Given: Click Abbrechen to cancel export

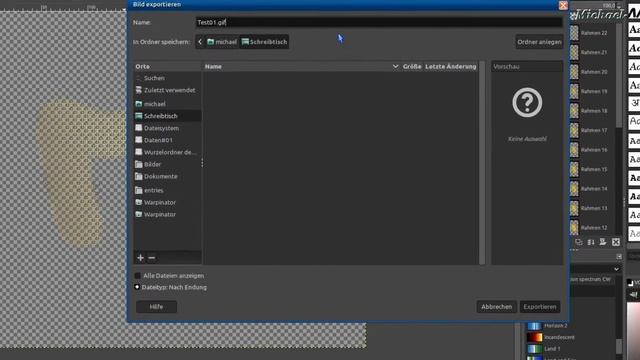Looking at the screenshot, I should 496,307.
